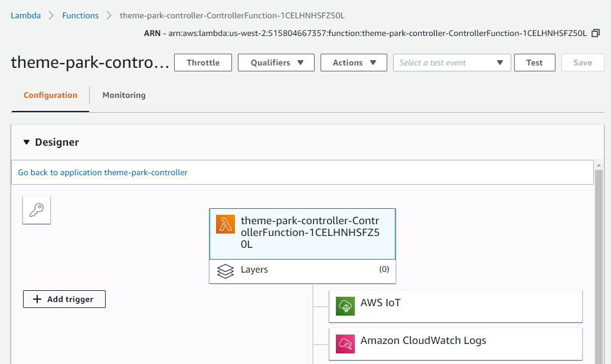Screen dimensions: 611x364
Task: Select the orange Lambda function icon
Action: click(x=226, y=224)
